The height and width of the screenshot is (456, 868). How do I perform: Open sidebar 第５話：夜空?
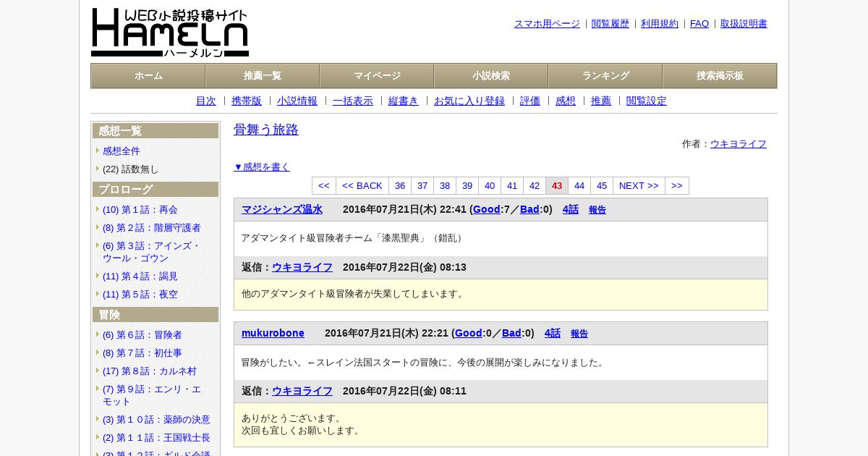[140, 294]
